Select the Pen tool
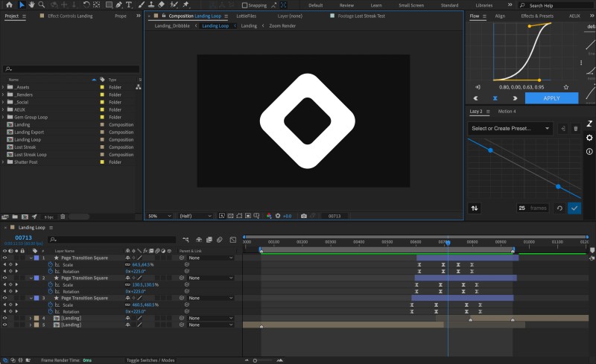 pyautogui.click(x=119, y=5)
